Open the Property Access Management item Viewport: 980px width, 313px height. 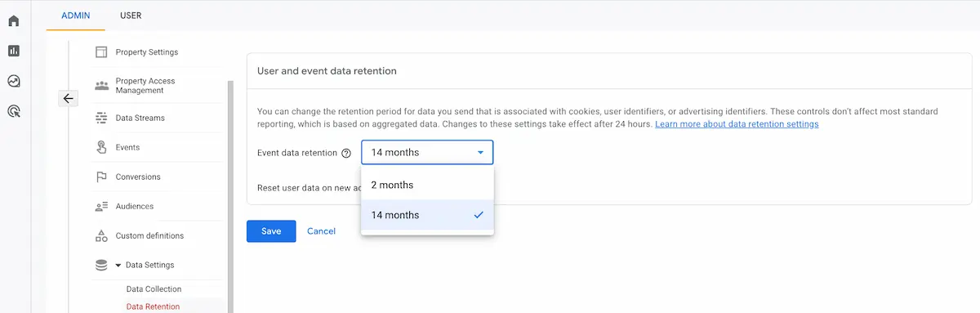[145, 86]
